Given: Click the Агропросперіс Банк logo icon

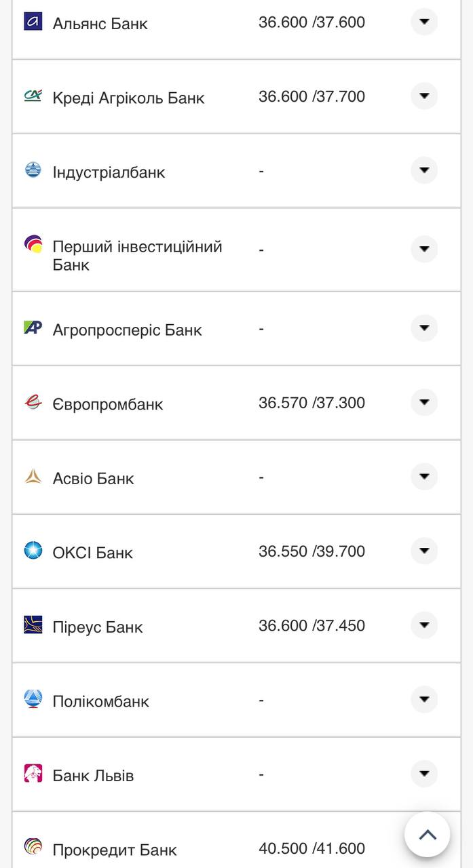Looking at the screenshot, I should point(33,328).
